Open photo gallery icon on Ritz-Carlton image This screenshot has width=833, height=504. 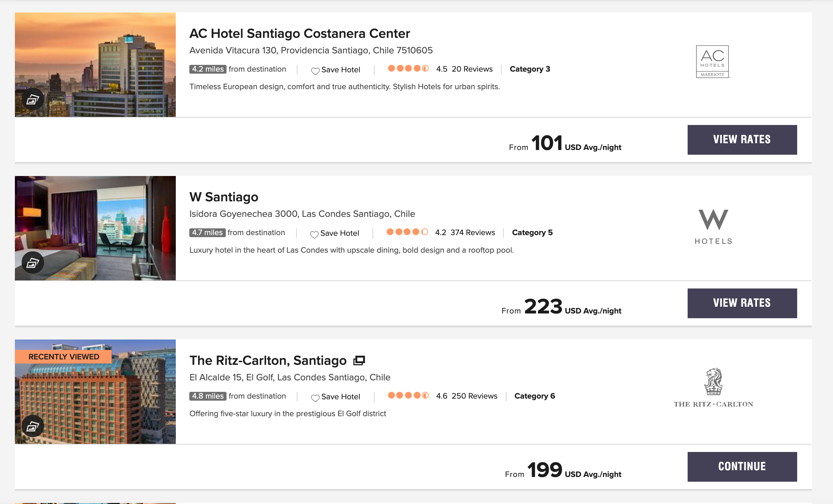[33, 426]
